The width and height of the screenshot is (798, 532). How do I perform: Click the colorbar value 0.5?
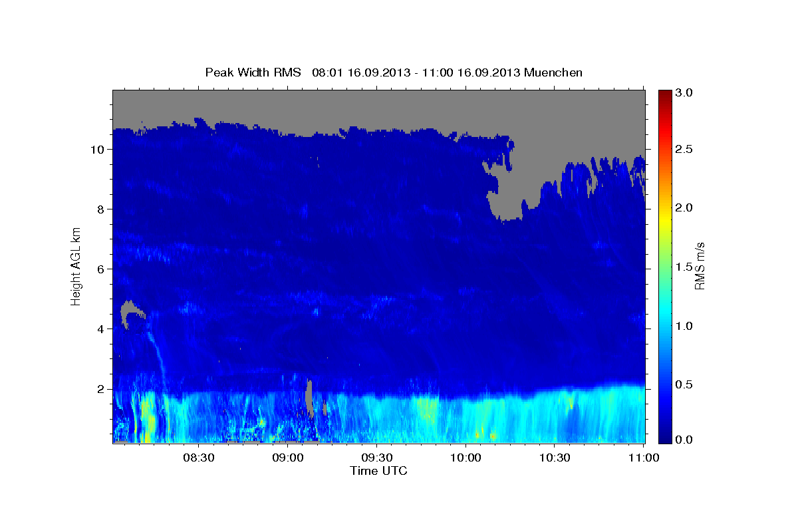686,384
